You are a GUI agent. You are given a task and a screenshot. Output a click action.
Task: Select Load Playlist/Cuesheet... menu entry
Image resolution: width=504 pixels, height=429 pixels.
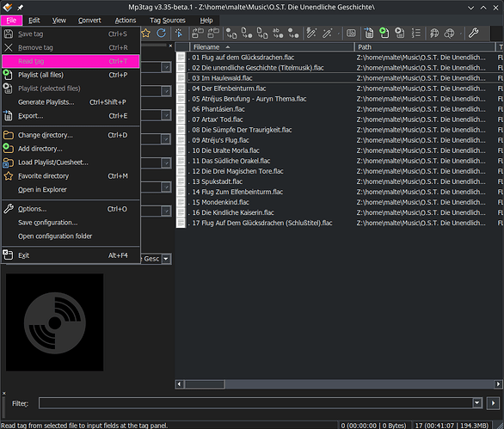(71, 162)
